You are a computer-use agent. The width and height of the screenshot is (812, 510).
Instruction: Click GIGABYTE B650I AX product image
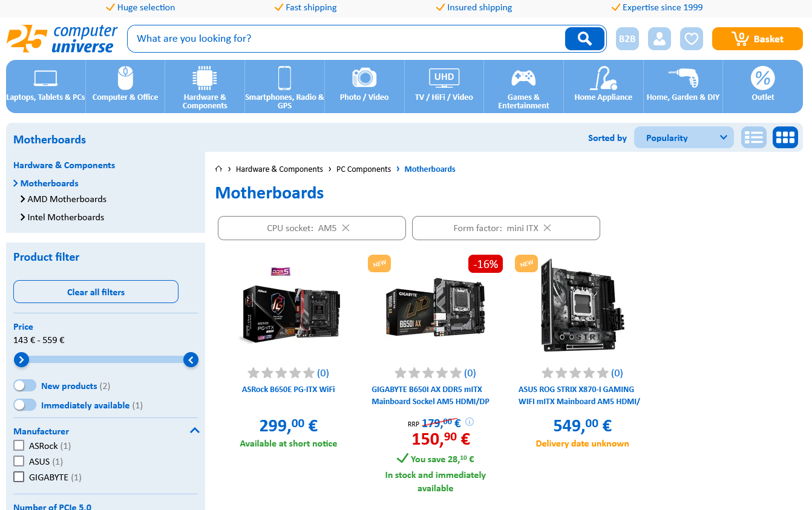click(435, 307)
